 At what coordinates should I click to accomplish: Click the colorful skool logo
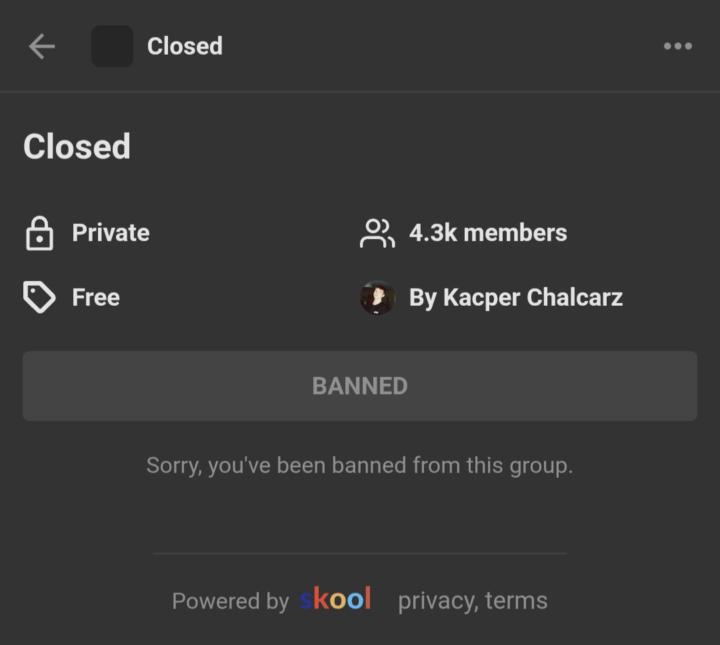[x=336, y=599]
